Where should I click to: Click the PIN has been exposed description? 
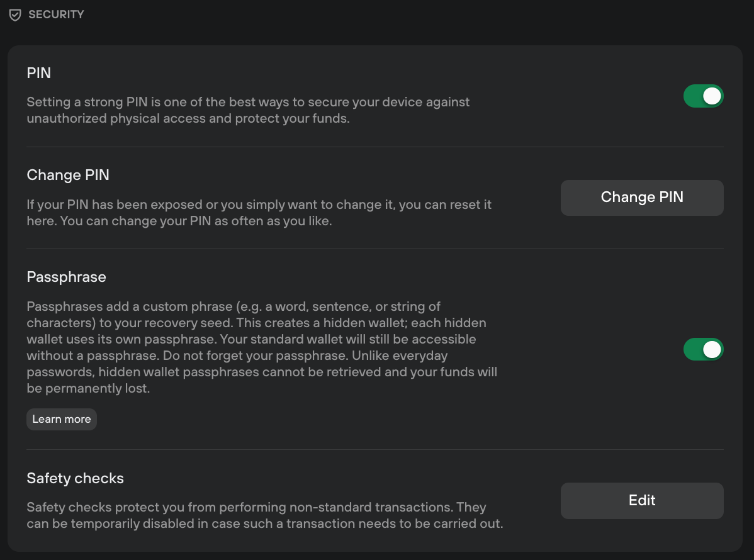coord(259,213)
